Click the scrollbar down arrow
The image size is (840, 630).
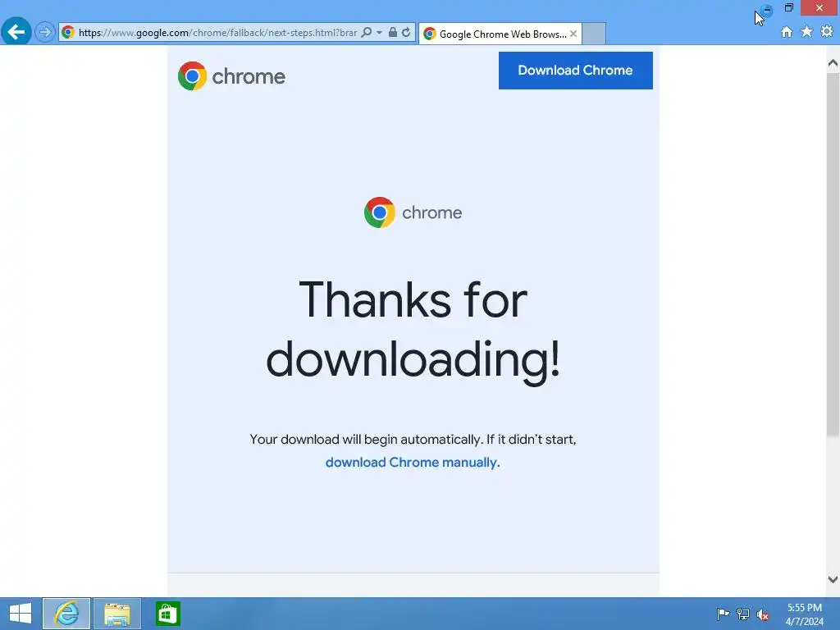tap(833, 579)
